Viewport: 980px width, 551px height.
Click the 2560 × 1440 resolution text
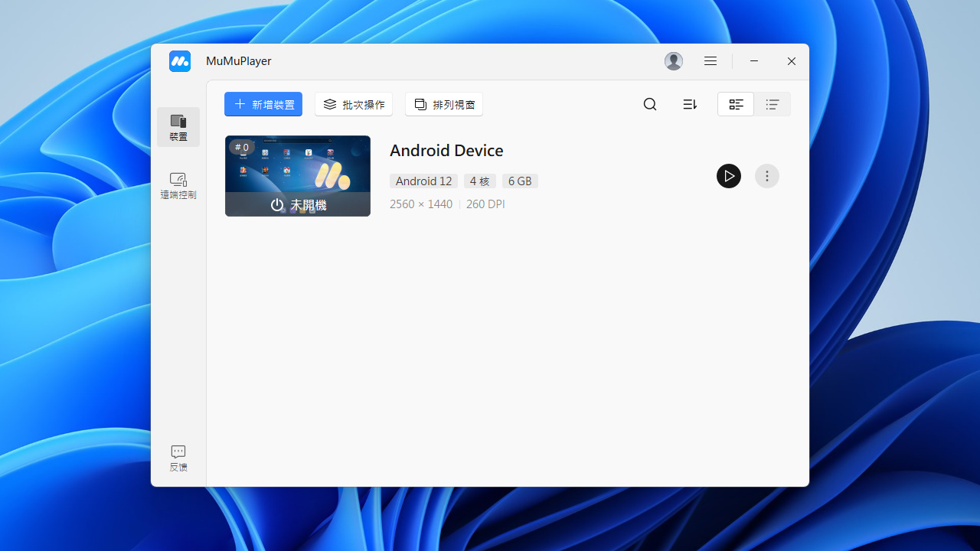click(421, 204)
